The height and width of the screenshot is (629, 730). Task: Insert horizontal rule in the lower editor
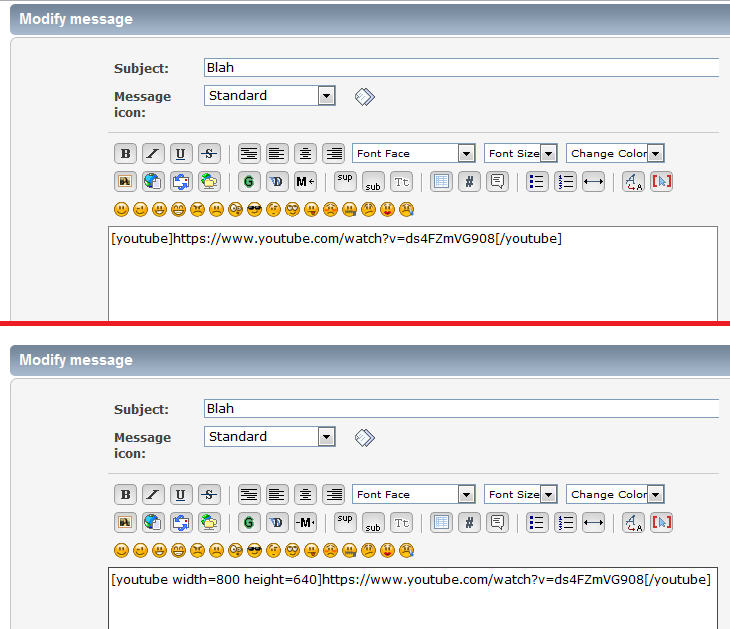(593, 522)
